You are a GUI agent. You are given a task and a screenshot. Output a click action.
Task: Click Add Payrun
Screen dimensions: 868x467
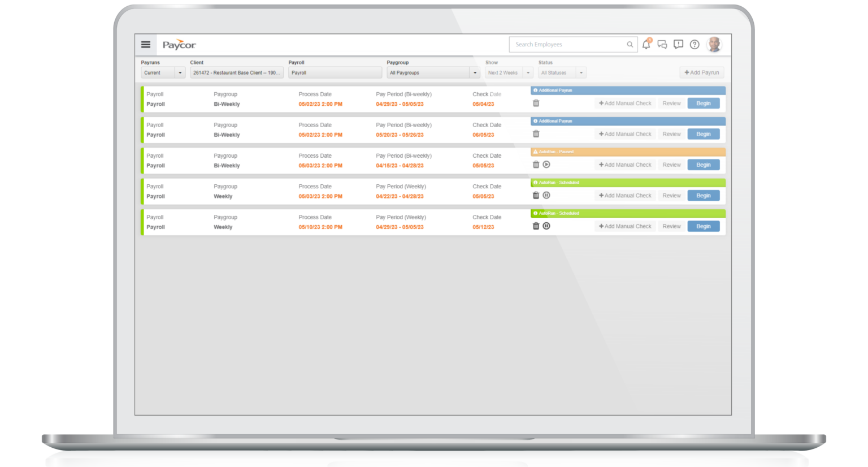pos(701,72)
